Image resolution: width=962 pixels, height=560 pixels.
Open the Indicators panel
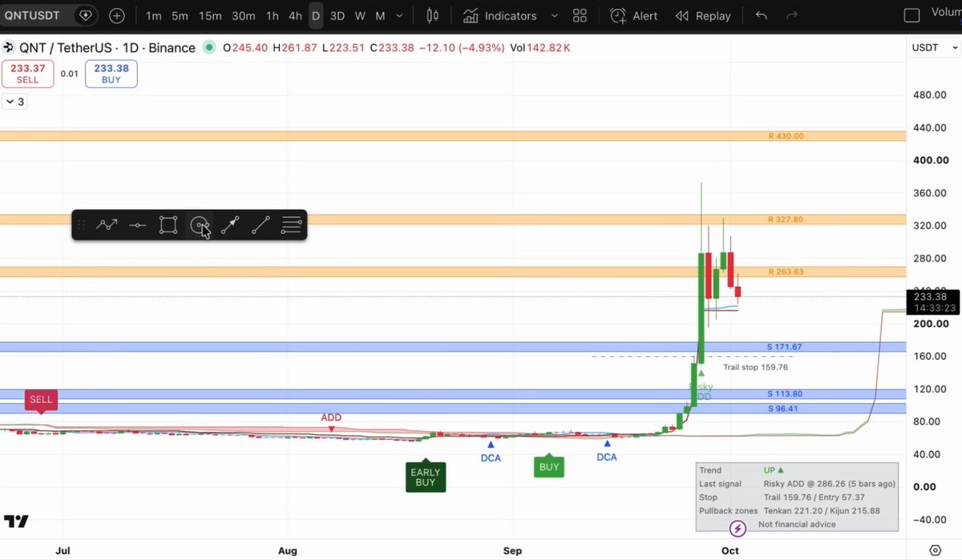[500, 15]
